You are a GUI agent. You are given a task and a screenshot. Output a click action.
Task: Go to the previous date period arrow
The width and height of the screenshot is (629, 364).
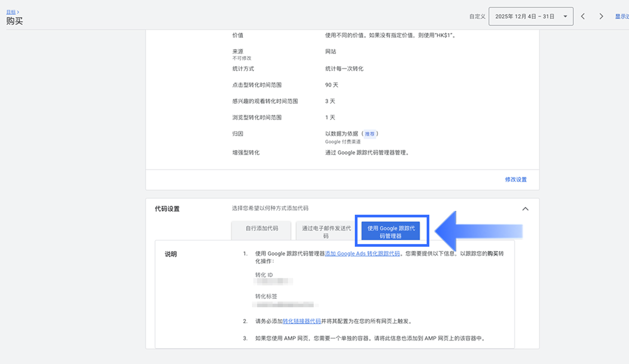coord(583,16)
